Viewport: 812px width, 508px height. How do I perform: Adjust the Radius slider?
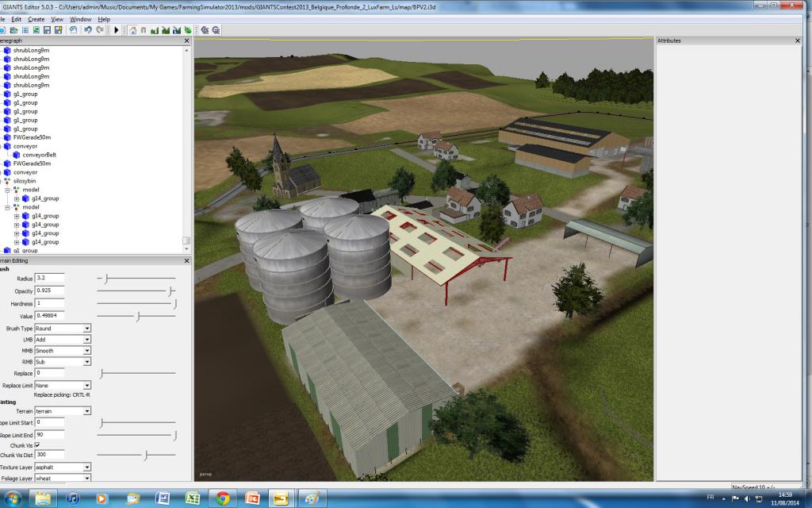point(136,279)
